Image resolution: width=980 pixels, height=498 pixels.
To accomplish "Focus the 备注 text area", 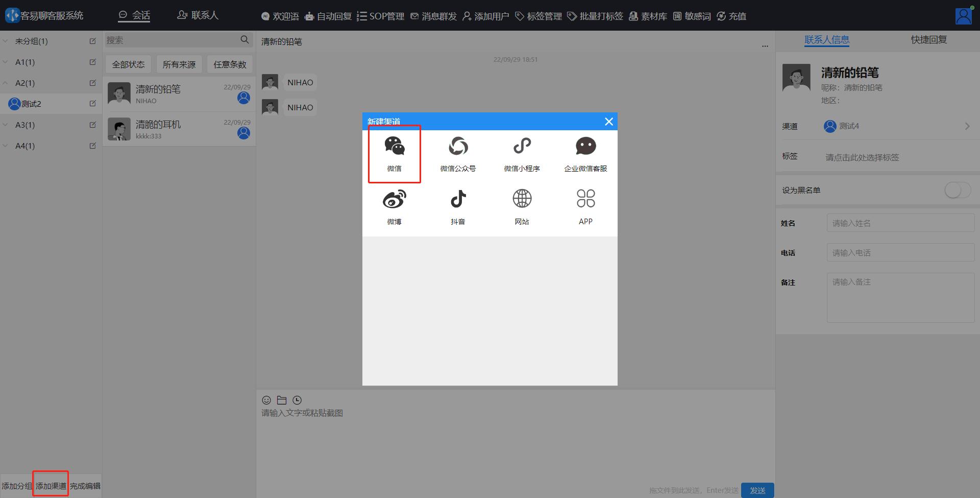I will pos(901,298).
